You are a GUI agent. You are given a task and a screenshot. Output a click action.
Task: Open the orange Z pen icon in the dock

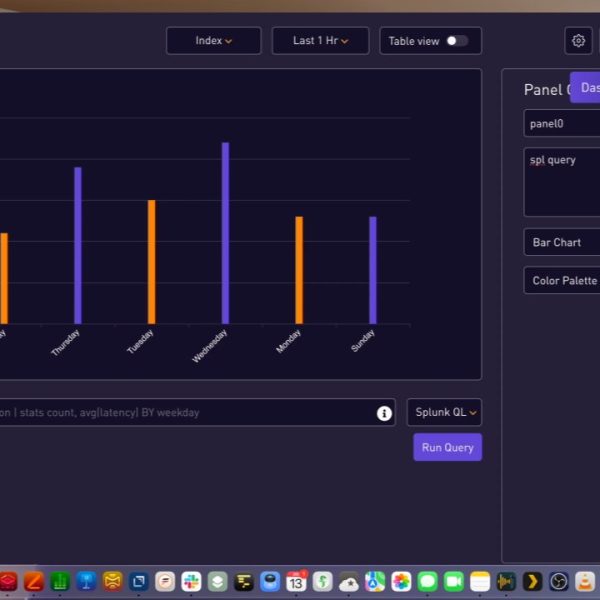click(34, 582)
